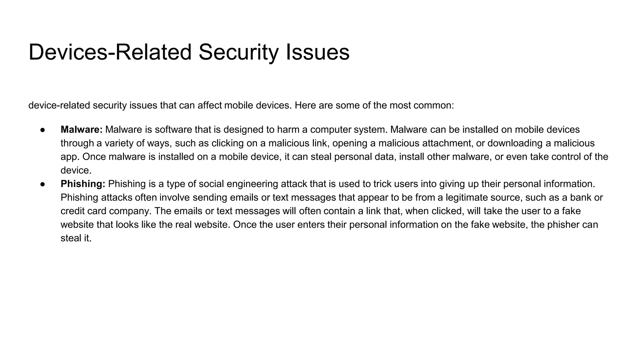Click the slide title Devices-Related Security Issues
644x362 pixels.
[189, 52]
